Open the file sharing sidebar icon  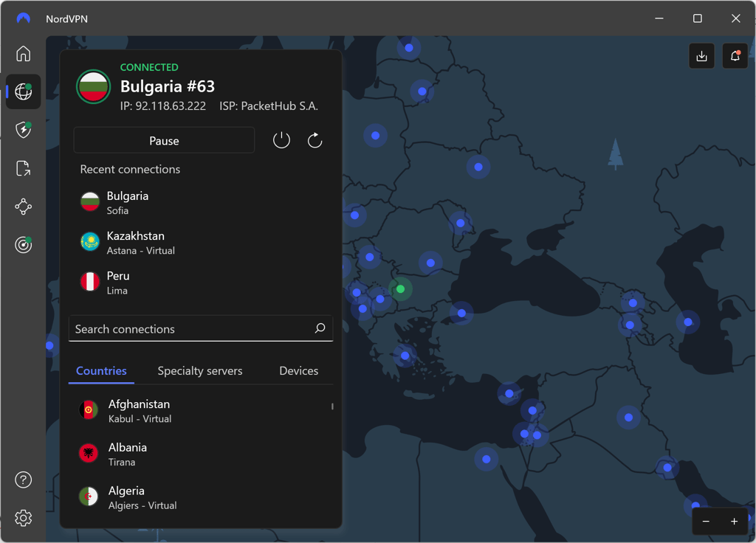click(23, 168)
